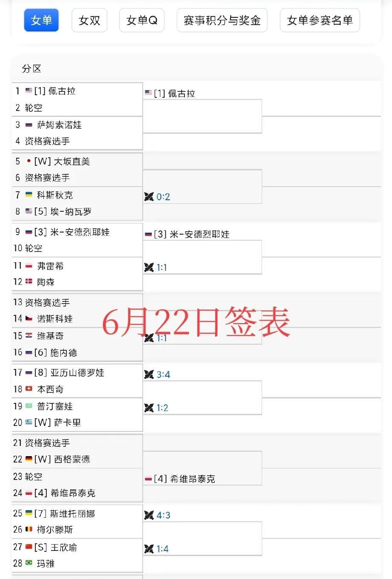Image resolution: width=392 pixels, height=579 pixels.
Task: Click head-to-head icon next to 1:4
Action: tap(149, 548)
